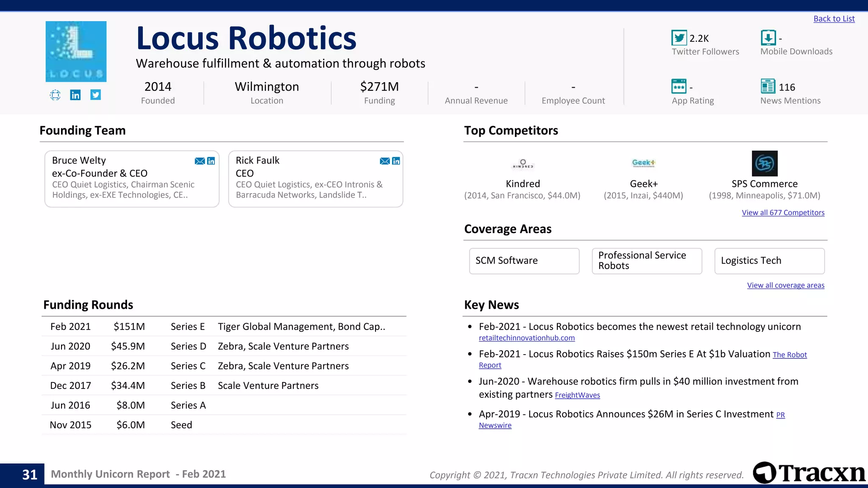Image resolution: width=868 pixels, height=488 pixels.
Task: Email Rick Faulk via envelope icon
Action: tap(385, 161)
